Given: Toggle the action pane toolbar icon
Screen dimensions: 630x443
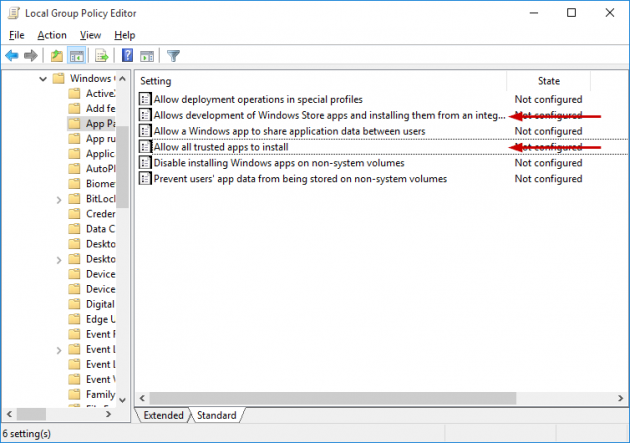Looking at the screenshot, I should [147, 56].
